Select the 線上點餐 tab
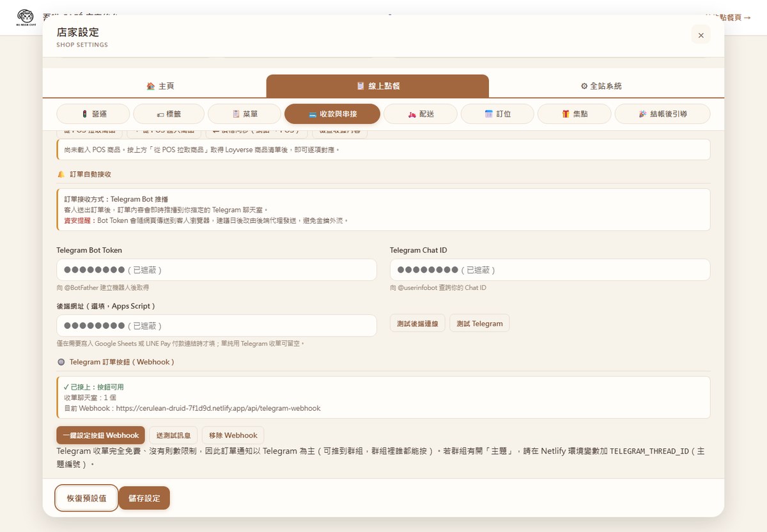 378,86
